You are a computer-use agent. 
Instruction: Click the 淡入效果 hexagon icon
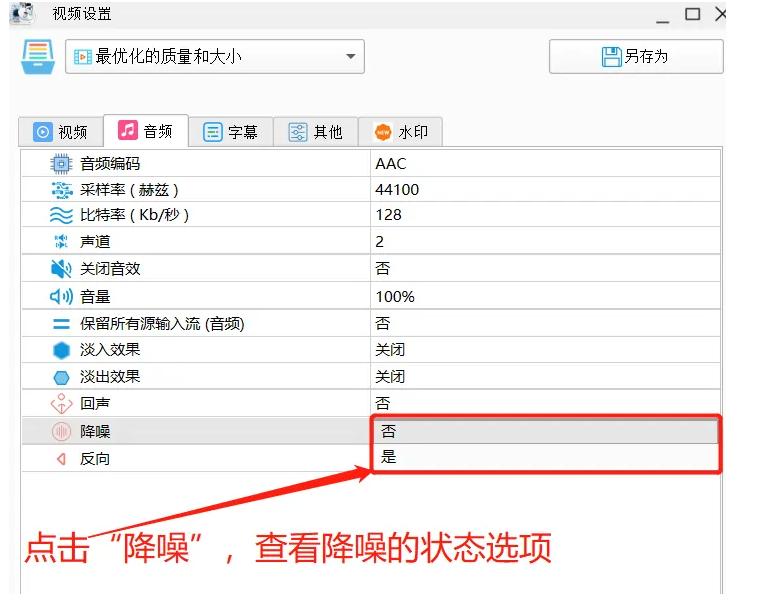click(61, 350)
